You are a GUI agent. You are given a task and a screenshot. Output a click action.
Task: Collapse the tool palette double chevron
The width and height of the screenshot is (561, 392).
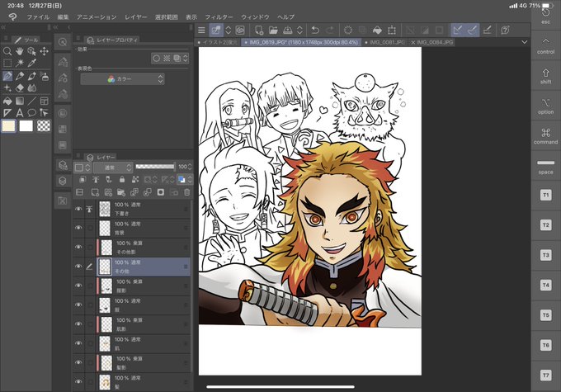coord(3,27)
